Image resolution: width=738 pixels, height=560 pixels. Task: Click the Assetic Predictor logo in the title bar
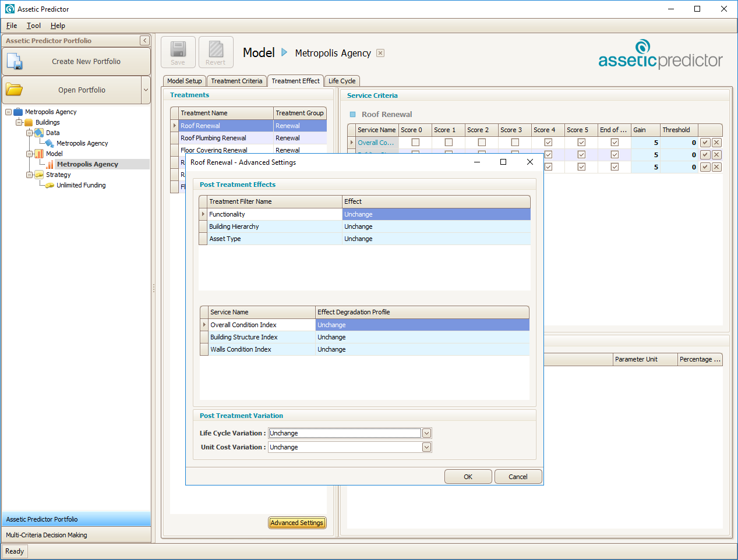click(x=9, y=9)
